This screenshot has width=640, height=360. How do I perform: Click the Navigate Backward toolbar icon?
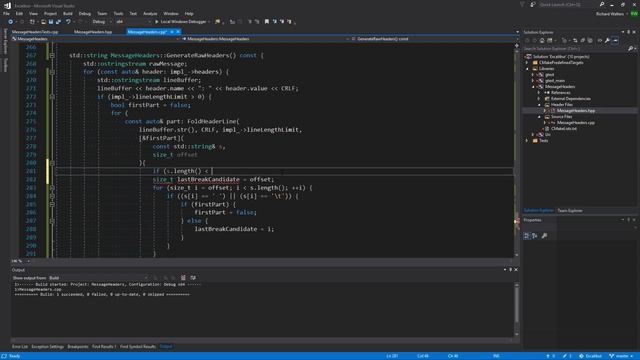pos(11,22)
